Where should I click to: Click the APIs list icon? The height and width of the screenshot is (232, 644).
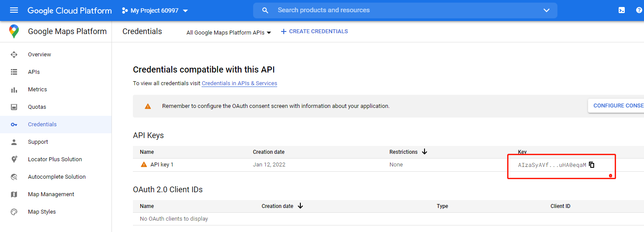point(14,72)
